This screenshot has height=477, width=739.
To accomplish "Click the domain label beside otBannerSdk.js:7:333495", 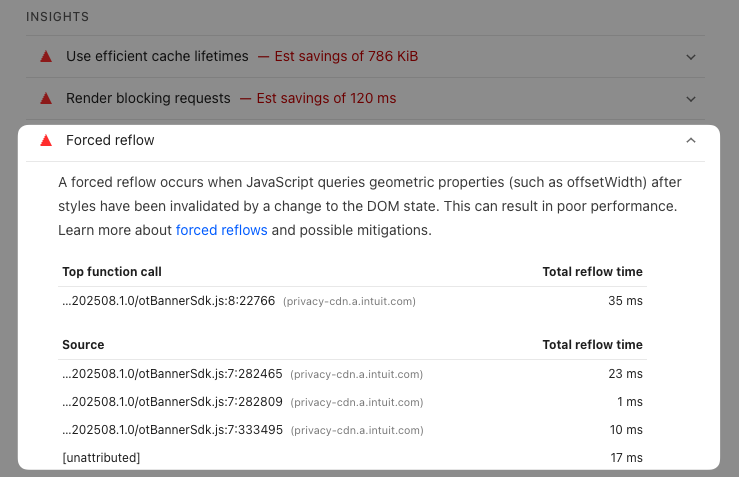I will (357, 431).
